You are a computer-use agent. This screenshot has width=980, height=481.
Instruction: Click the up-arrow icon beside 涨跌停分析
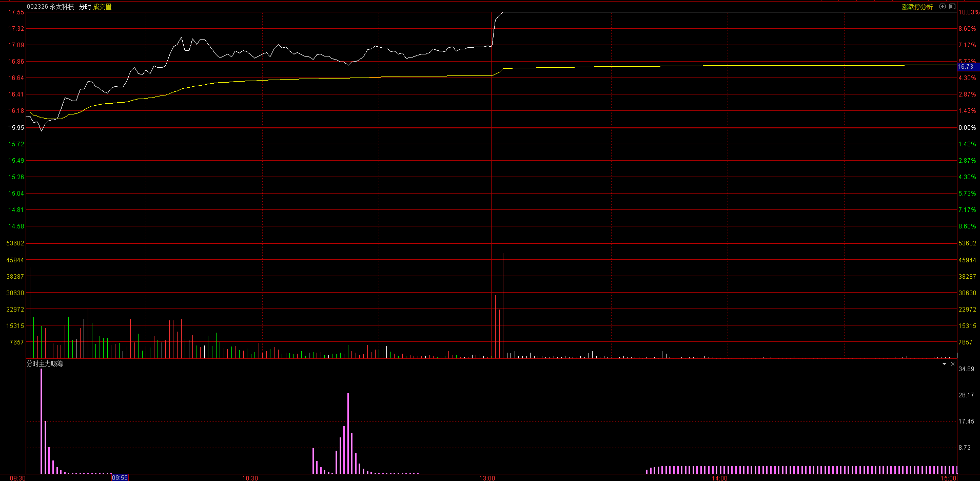tap(942, 7)
